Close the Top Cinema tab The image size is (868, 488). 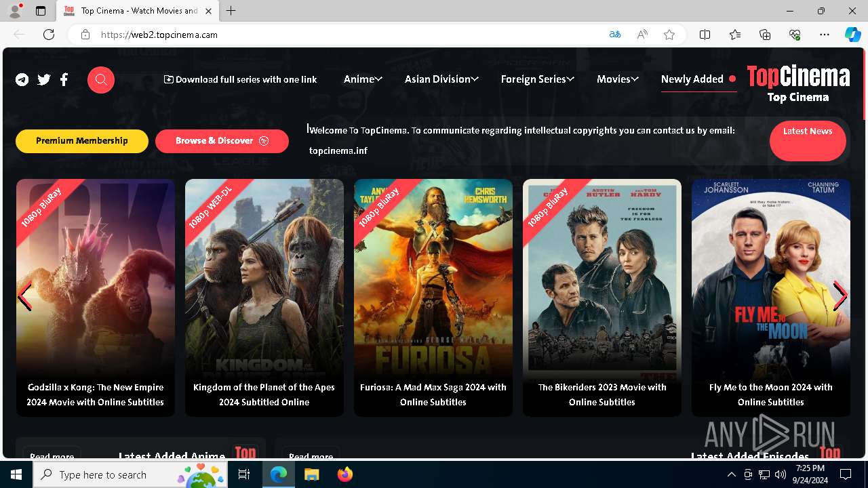(x=209, y=11)
